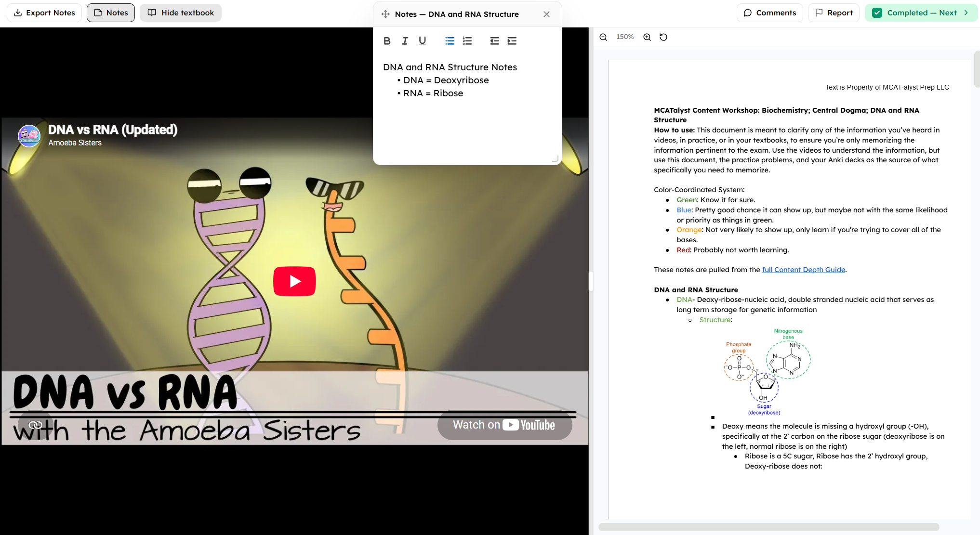The image size is (980, 535).
Task: Click the speech bubble Comments icon
Action: coord(748,13)
